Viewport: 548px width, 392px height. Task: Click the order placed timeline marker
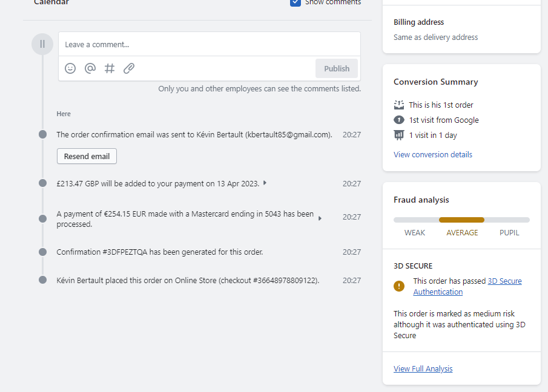(42, 280)
